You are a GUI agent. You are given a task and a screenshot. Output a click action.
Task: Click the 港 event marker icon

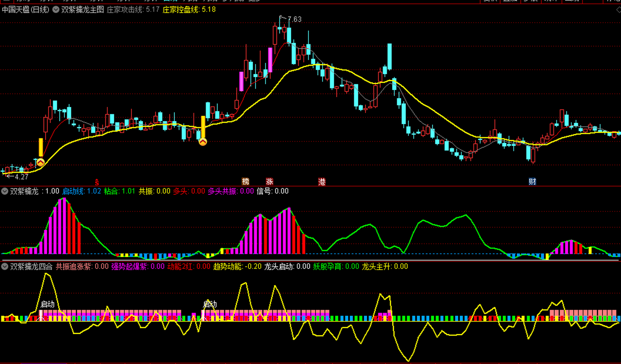click(322, 182)
